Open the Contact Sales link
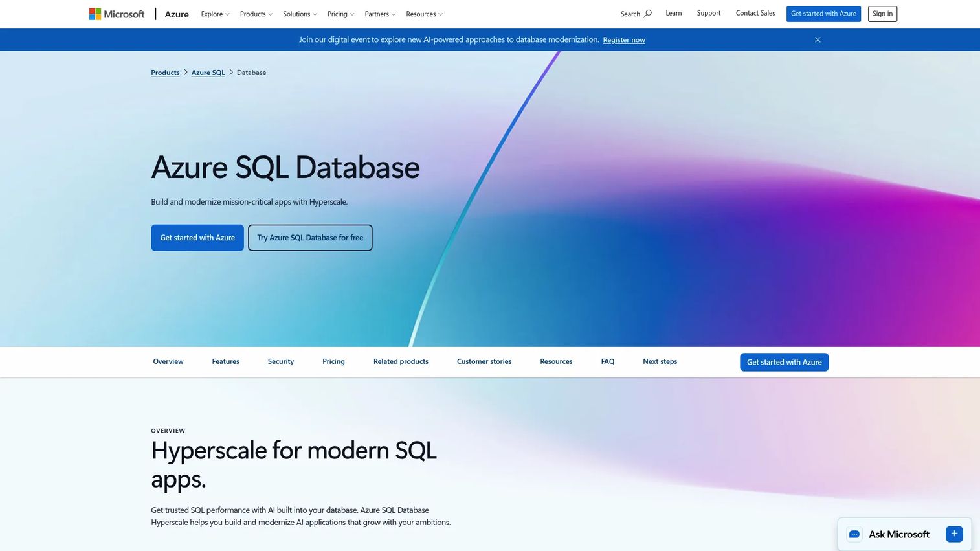The width and height of the screenshot is (980, 551). coord(755,13)
